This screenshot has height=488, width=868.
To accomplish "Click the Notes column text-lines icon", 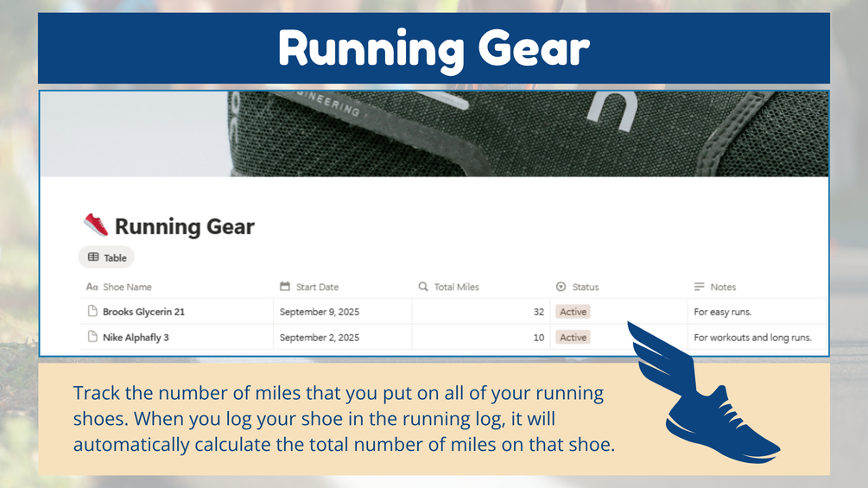I will [700, 287].
